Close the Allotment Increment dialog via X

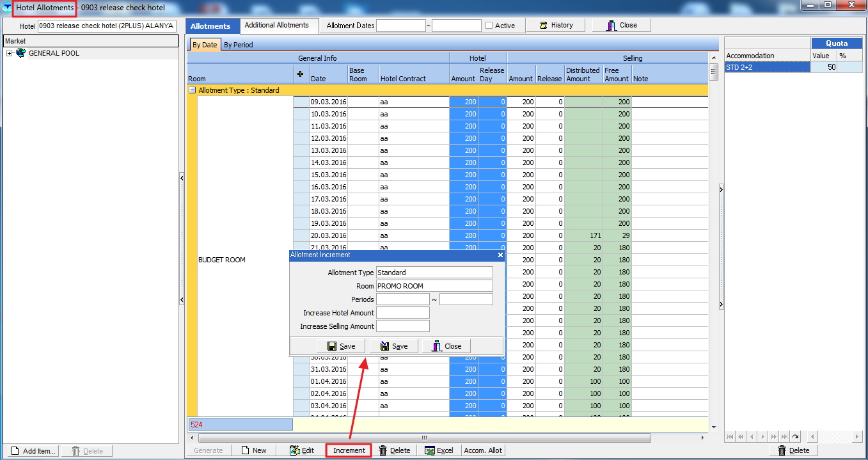[500, 255]
